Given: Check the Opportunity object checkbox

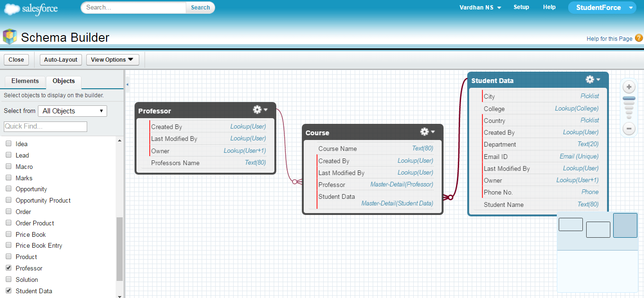Looking at the screenshot, I should tap(8, 189).
